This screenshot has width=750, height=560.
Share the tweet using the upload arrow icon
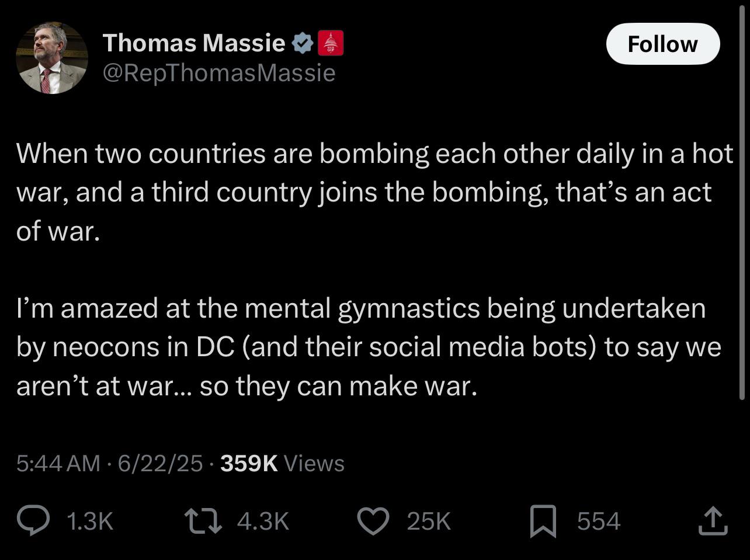[x=713, y=521]
